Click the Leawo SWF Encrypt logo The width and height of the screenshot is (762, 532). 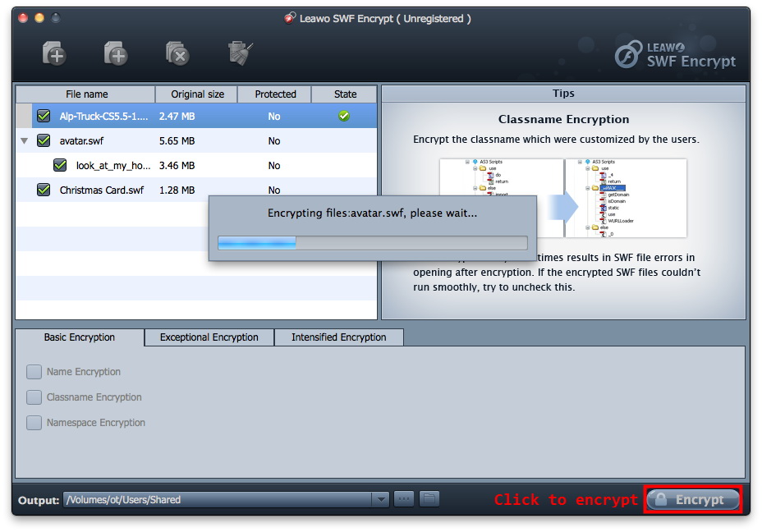tap(675, 54)
